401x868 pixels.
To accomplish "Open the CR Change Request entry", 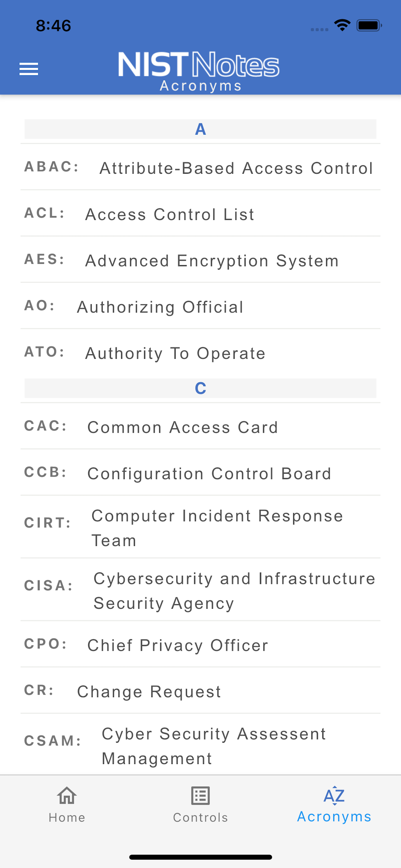I will click(x=200, y=690).
